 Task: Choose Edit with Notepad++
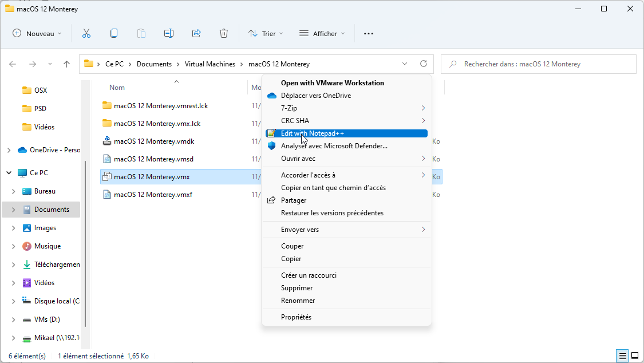click(347, 133)
